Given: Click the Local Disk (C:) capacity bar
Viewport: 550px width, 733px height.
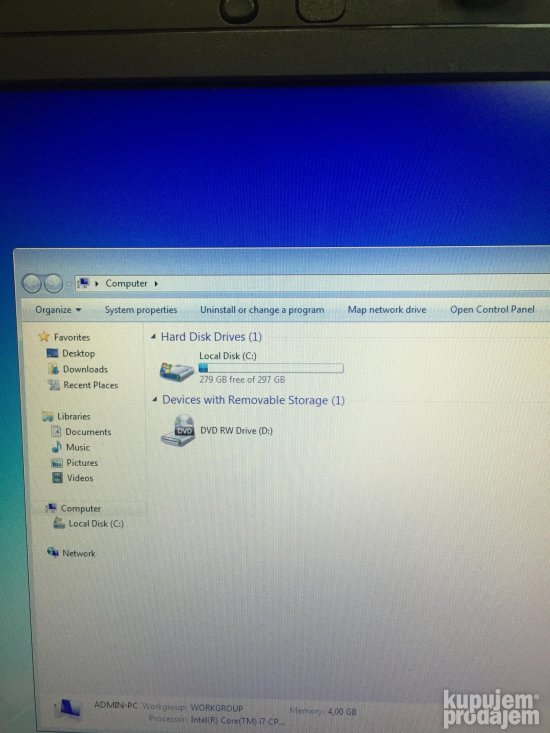Looking at the screenshot, I should [271, 368].
